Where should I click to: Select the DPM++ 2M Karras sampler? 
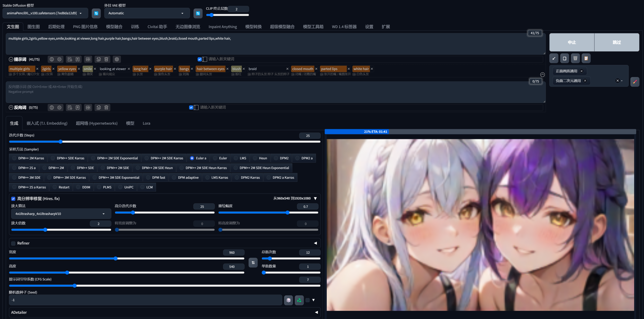click(14, 158)
